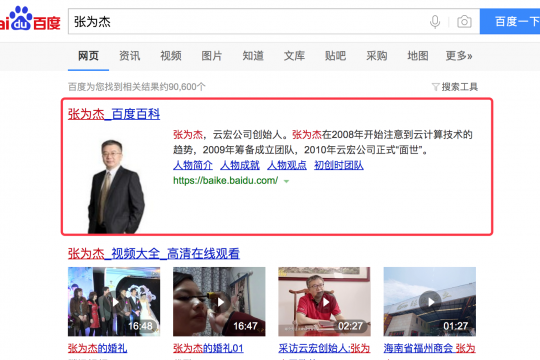
Task: Expand the arrow beside baike.baidu.com URL
Action: point(286,181)
